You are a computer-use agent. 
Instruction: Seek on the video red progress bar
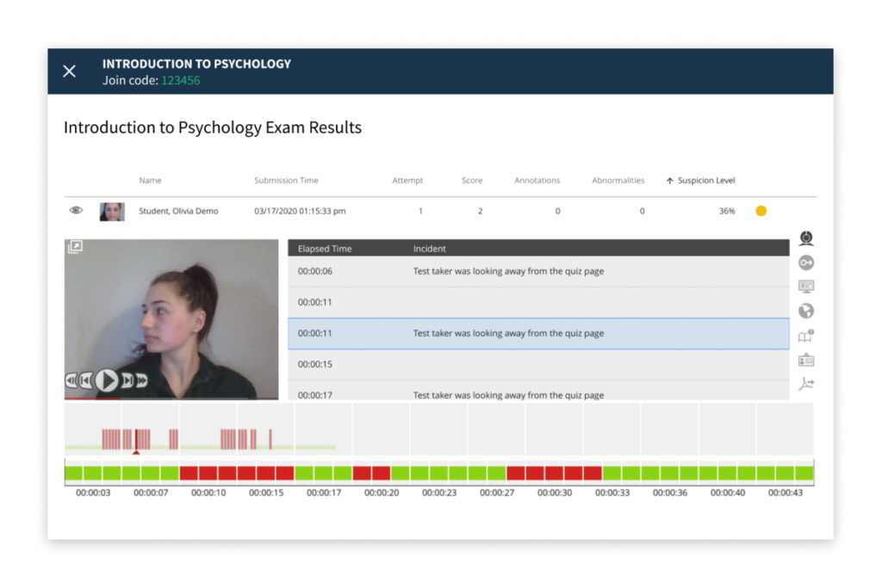[x=93, y=399]
